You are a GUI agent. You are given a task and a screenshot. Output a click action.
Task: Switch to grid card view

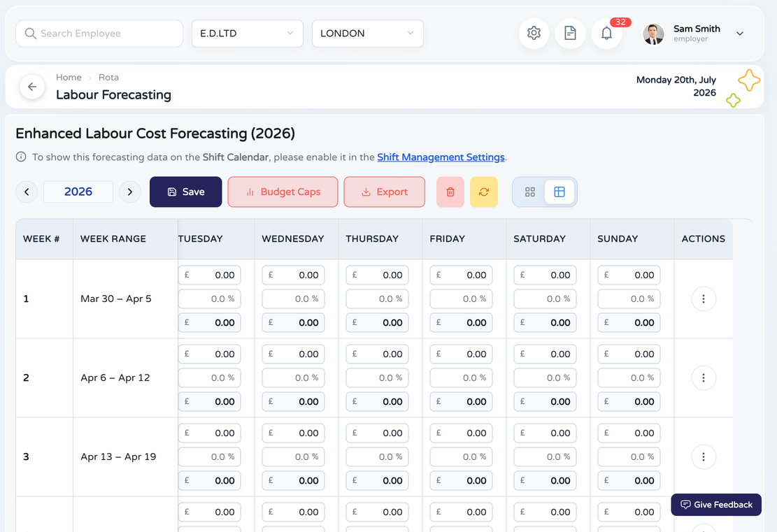tap(529, 192)
